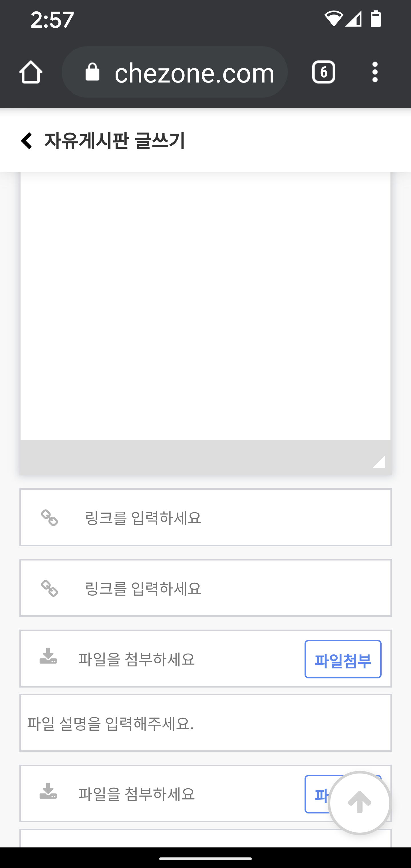Focus the 파일 설명을 입력해주세요 field

point(205,723)
